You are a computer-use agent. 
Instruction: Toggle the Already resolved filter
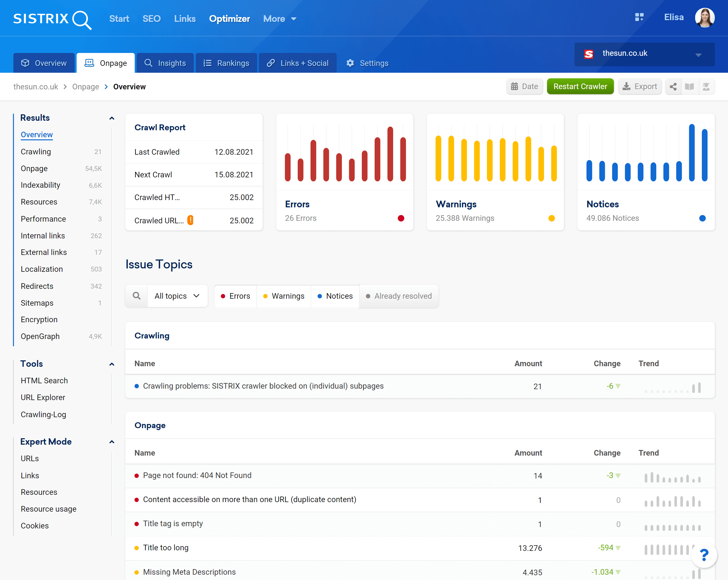click(399, 296)
